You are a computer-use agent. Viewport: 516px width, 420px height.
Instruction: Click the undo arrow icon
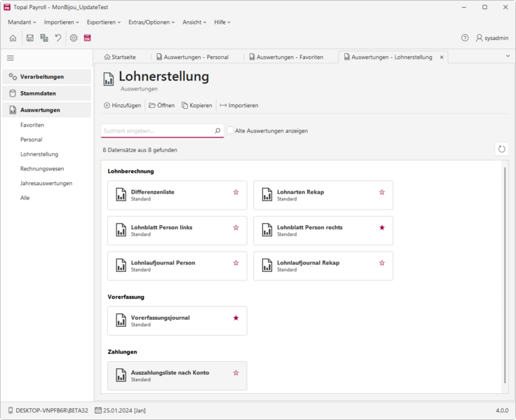coord(58,38)
